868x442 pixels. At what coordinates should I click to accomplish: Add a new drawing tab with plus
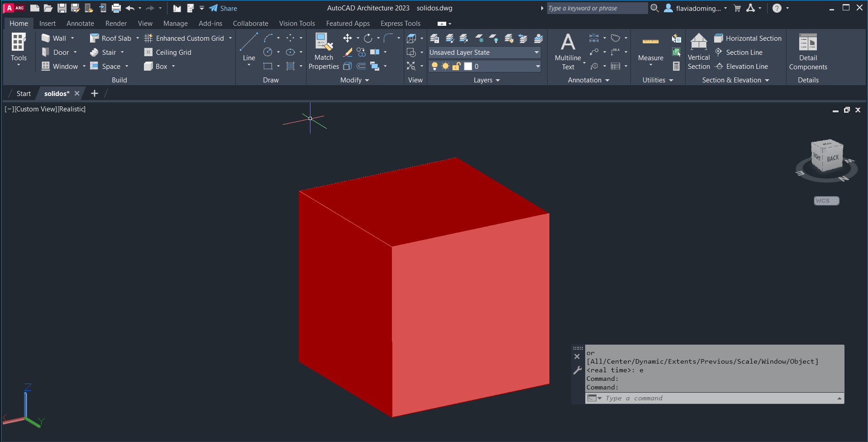click(x=95, y=94)
